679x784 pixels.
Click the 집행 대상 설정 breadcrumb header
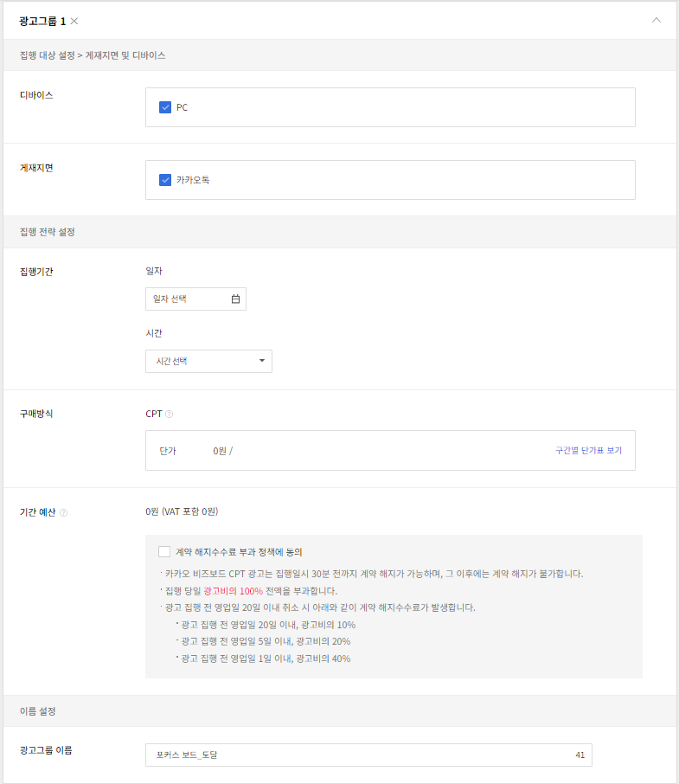coord(92,55)
